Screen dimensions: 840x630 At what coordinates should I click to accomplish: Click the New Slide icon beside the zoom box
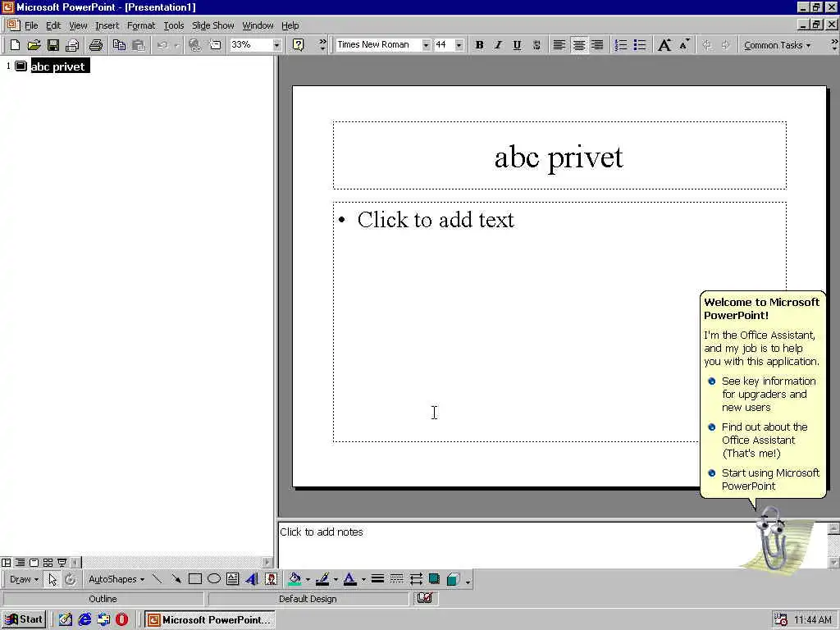coord(215,45)
